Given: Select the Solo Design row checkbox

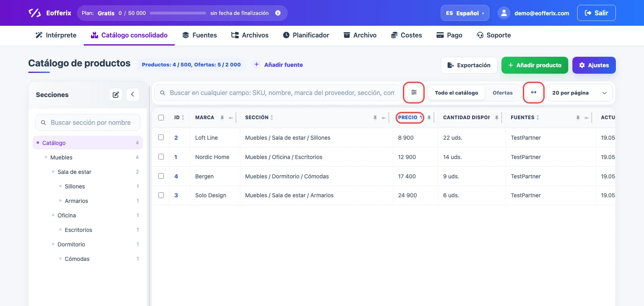Looking at the screenshot, I should click(161, 195).
